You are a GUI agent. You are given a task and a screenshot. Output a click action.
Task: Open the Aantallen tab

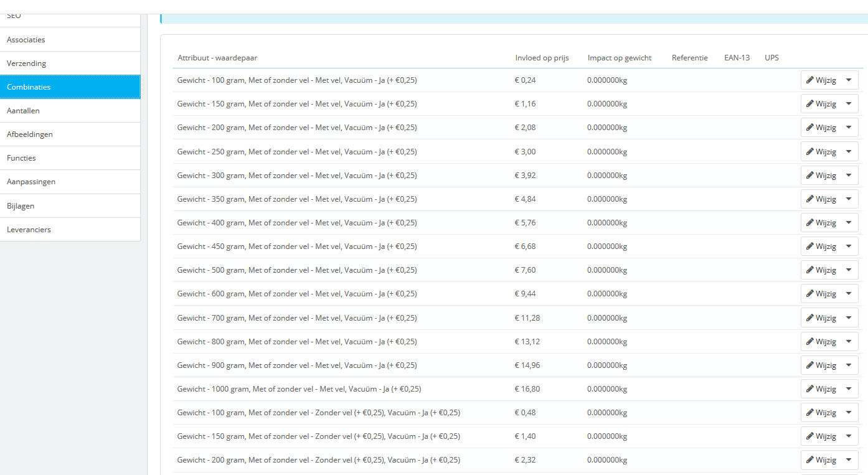tap(70, 110)
